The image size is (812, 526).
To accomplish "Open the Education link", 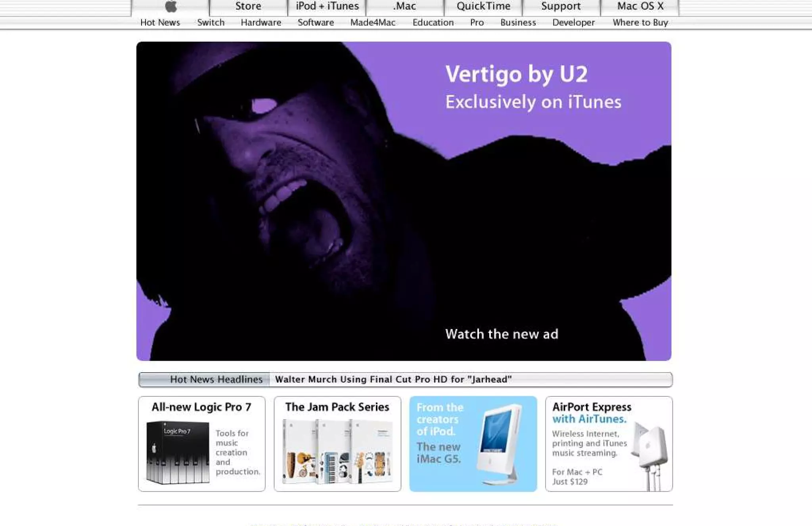I will pyautogui.click(x=433, y=23).
